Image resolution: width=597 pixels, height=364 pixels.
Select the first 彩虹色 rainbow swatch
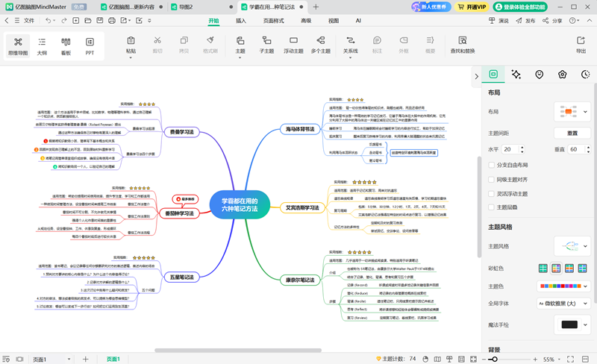click(x=544, y=268)
